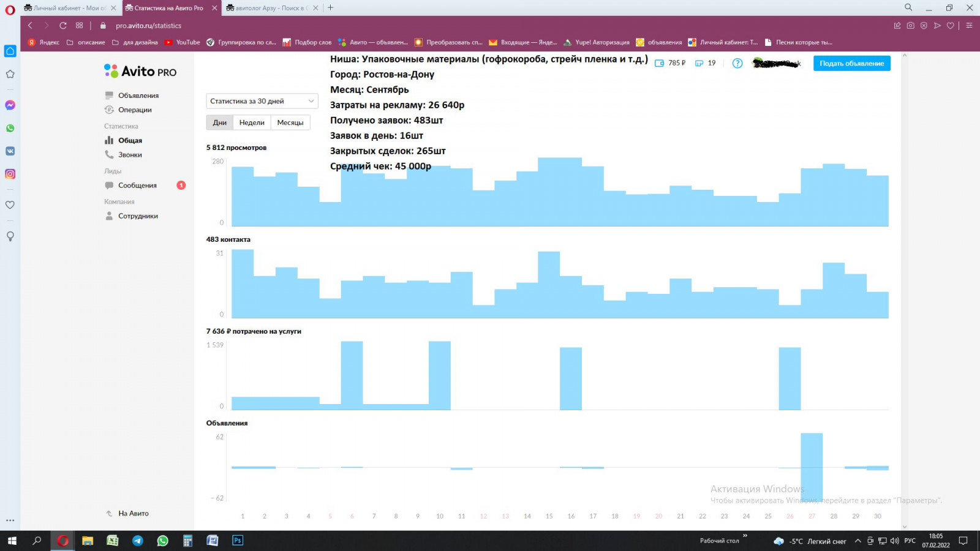Open Opera Easy Setup icon
Screen dimensions: 980x551
[x=969, y=26]
